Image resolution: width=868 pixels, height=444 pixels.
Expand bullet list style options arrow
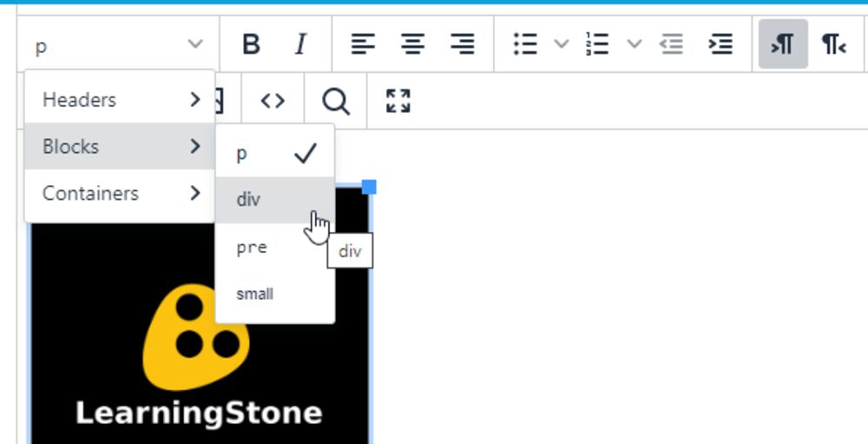(x=561, y=44)
